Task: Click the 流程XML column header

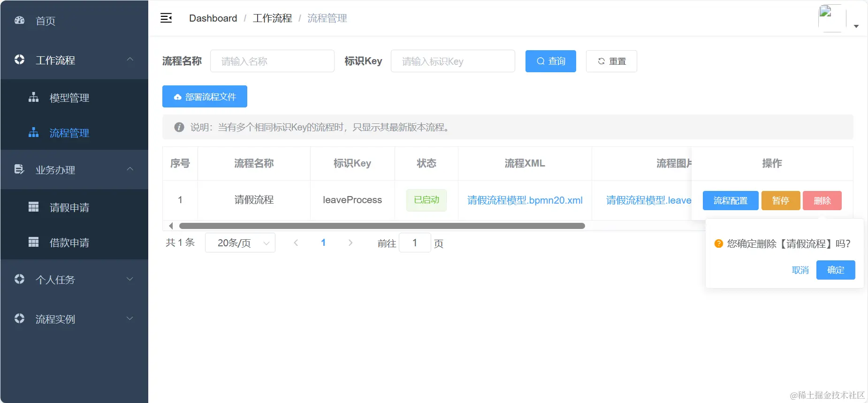Action: 525,163
